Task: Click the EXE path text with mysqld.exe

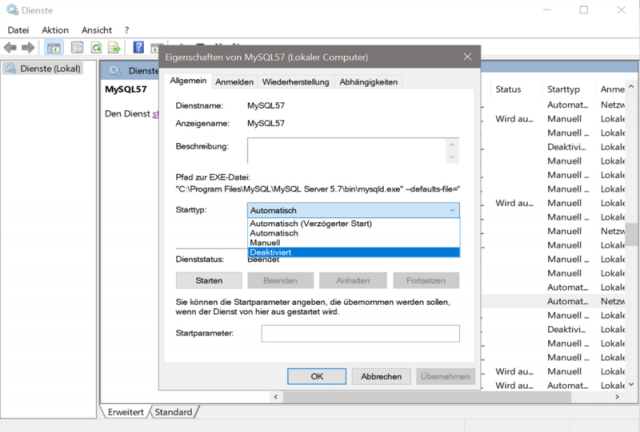Action: [x=318, y=189]
